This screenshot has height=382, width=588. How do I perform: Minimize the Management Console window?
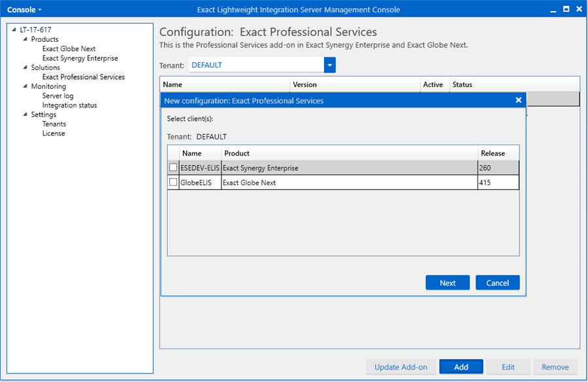click(553, 10)
